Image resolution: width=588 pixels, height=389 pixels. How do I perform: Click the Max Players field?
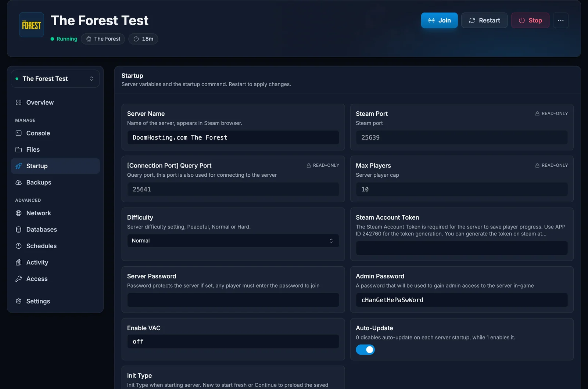point(462,189)
